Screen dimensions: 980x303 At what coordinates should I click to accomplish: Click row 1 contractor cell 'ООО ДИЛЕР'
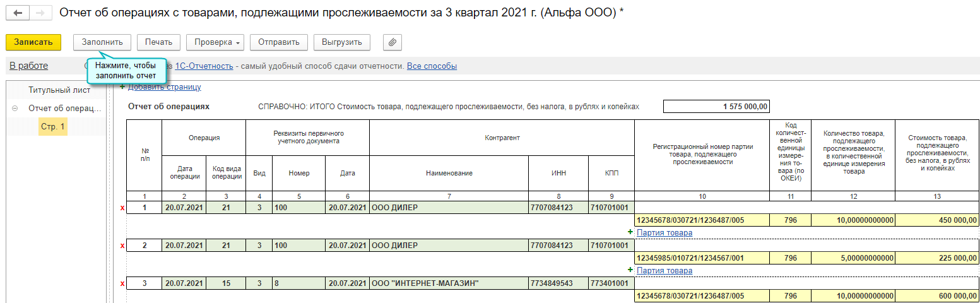point(449,208)
